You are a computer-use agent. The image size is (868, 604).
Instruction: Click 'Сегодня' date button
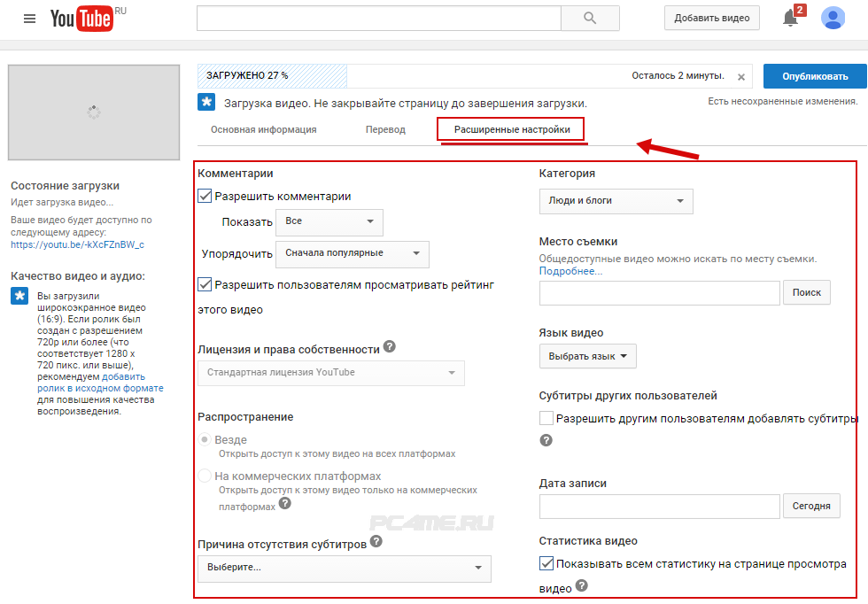tap(811, 506)
